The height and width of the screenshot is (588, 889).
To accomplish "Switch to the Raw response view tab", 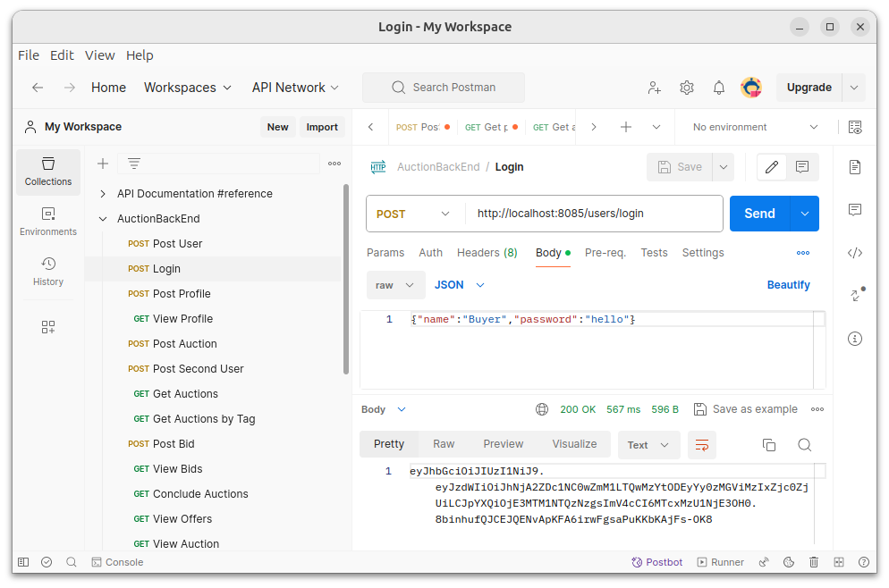I will coord(444,444).
